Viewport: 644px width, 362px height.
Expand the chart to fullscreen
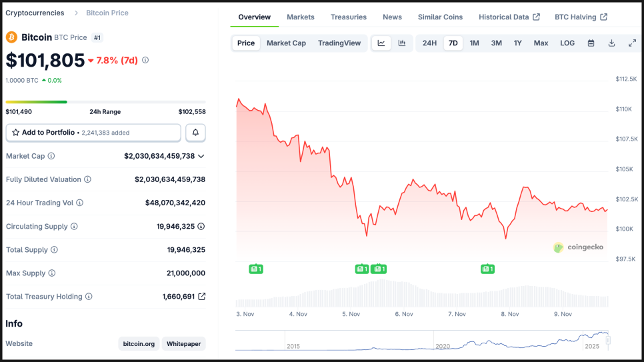[632, 43]
